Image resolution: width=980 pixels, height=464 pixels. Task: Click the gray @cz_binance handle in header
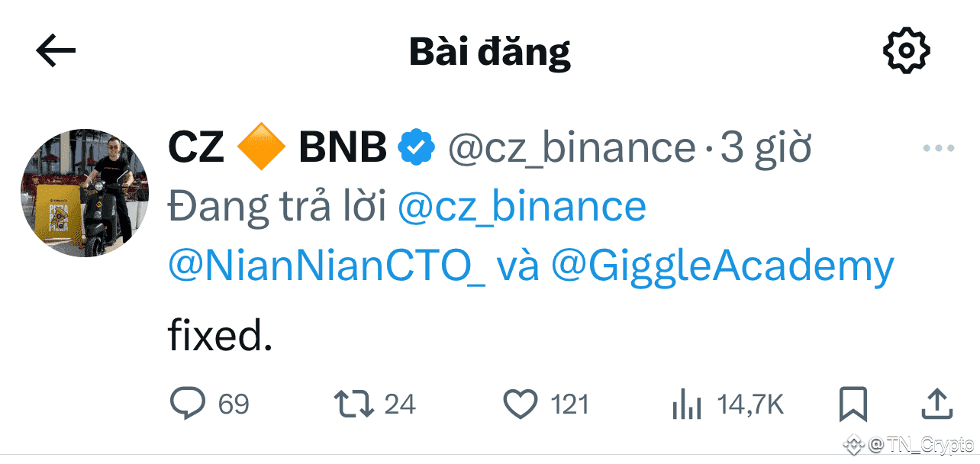pos(572,148)
